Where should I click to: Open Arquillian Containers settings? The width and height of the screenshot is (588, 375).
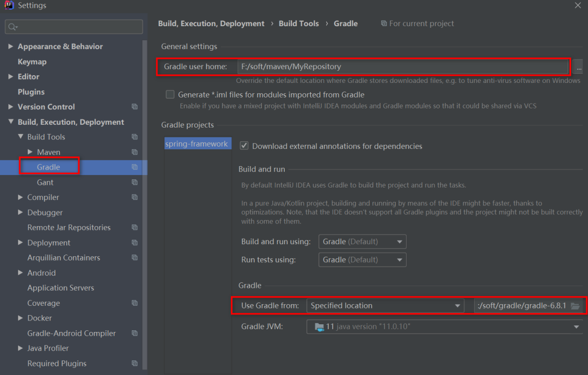point(64,257)
